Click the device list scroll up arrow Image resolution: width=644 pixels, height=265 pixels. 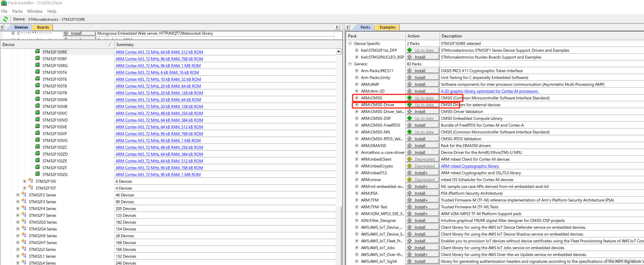coord(339,51)
